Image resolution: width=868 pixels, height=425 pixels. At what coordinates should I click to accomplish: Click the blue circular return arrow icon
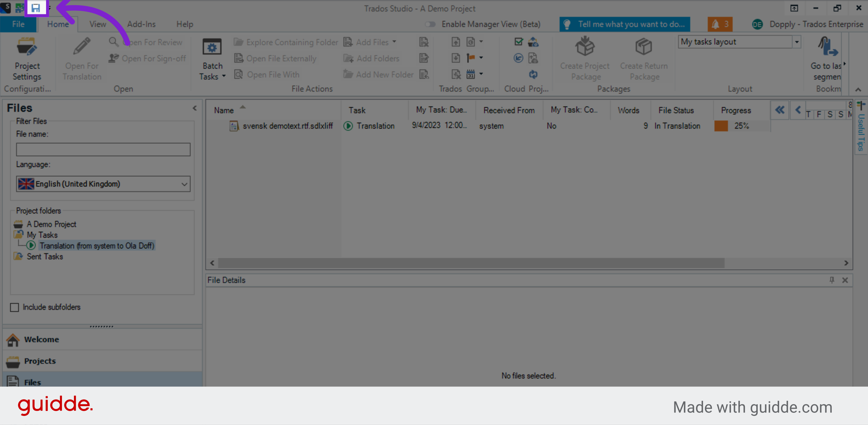click(518, 58)
